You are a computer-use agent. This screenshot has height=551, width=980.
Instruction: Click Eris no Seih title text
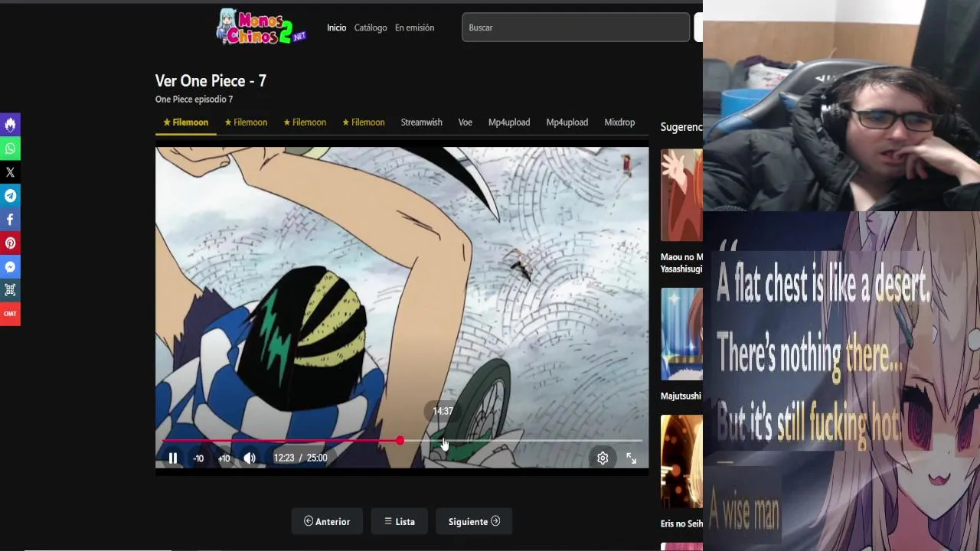click(x=681, y=523)
